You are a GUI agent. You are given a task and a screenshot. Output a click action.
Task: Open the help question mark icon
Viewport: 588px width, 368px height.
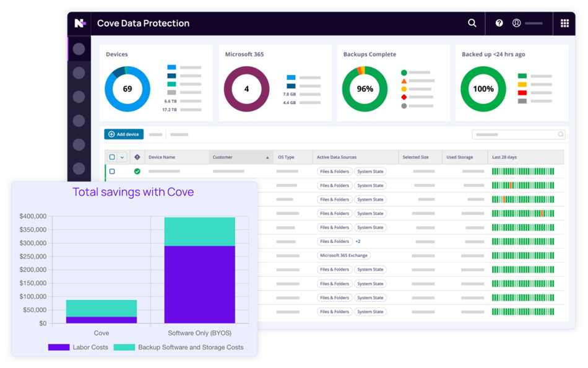pyautogui.click(x=499, y=24)
